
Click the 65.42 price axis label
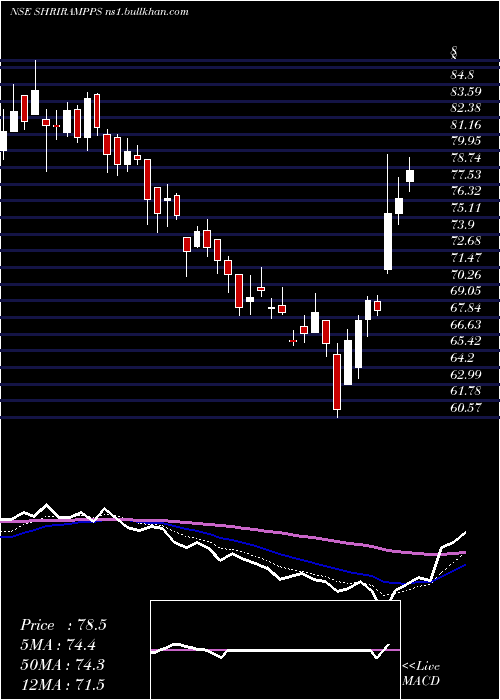point(466,341)
